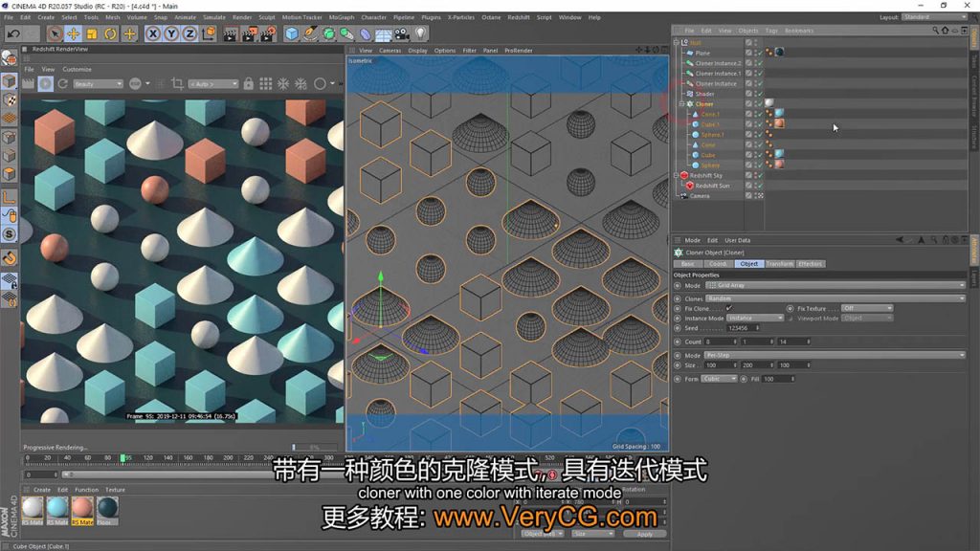Screen dimensions: 980x551
Task: Select the Camera object in the tree
Action: pyautogui.click(x=700, y=196)
